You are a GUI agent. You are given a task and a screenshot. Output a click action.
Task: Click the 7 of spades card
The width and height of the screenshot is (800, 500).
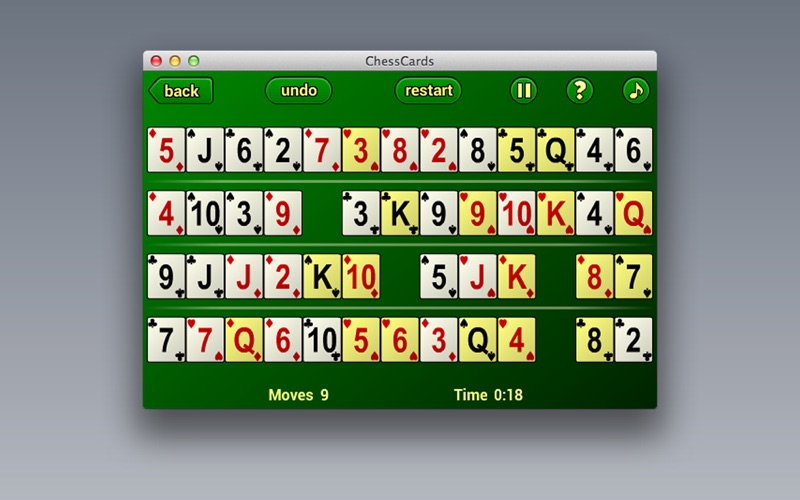pos(633,277)
